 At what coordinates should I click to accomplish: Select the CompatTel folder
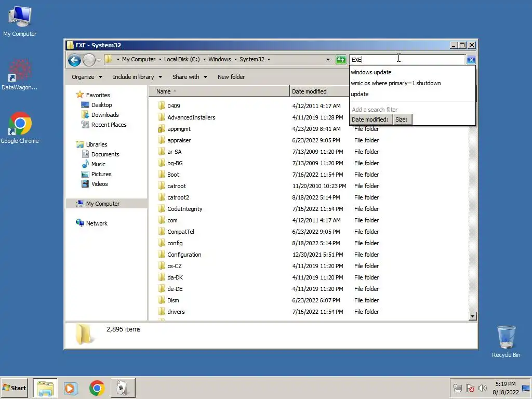(x=180, y=232)
